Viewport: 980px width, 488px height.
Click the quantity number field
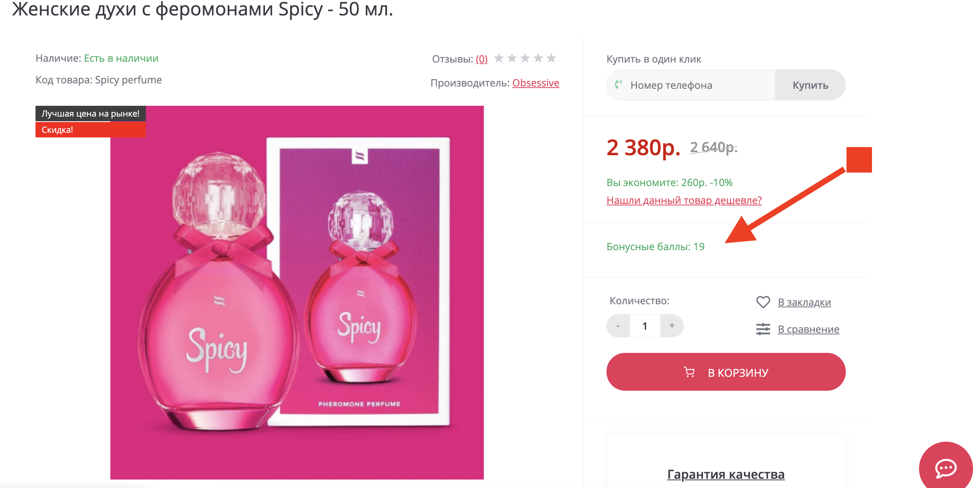645,326
